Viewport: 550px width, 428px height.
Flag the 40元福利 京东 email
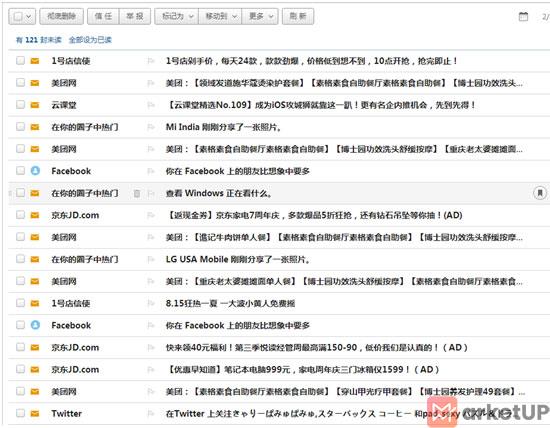(x=151, y=347)
